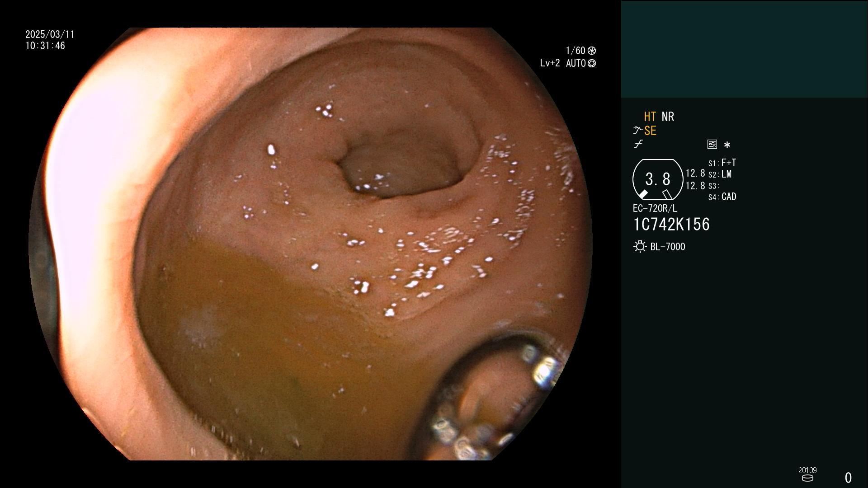Click the image counter 0 at bottom right
This screenshot has width=868, height=488.
coord(848,478)
